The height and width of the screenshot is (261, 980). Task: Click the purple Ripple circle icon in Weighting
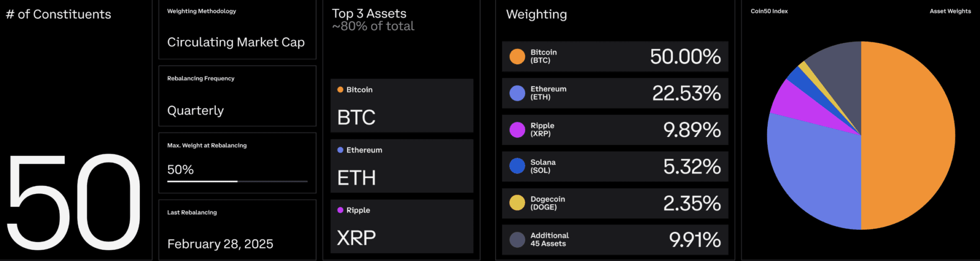(x=517, y=130)
